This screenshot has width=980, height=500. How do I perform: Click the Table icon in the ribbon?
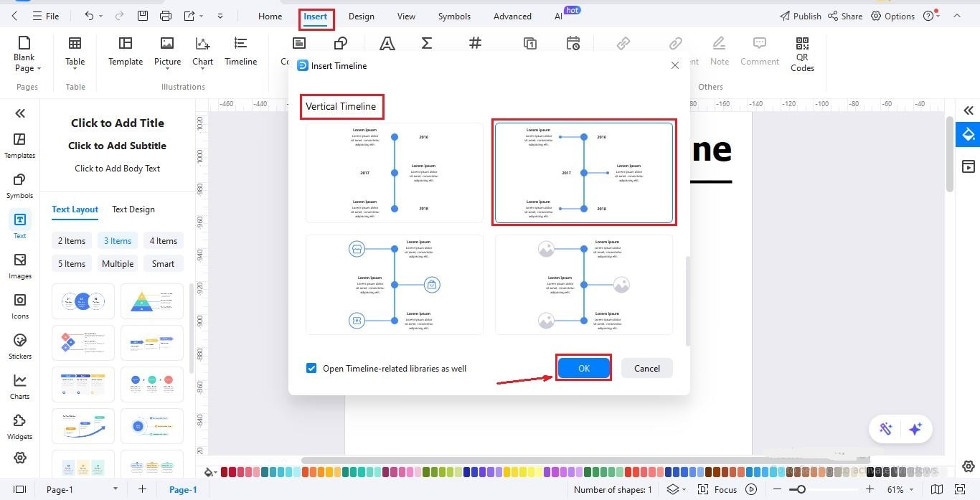pyautogui.click(x=75, y=52)
